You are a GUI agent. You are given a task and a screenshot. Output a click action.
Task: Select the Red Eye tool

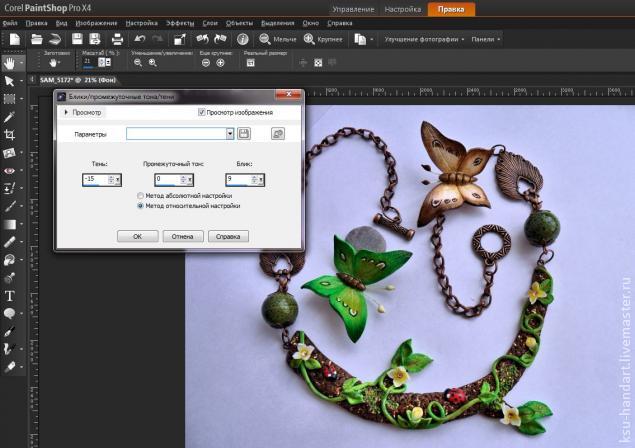coord(9,171)
